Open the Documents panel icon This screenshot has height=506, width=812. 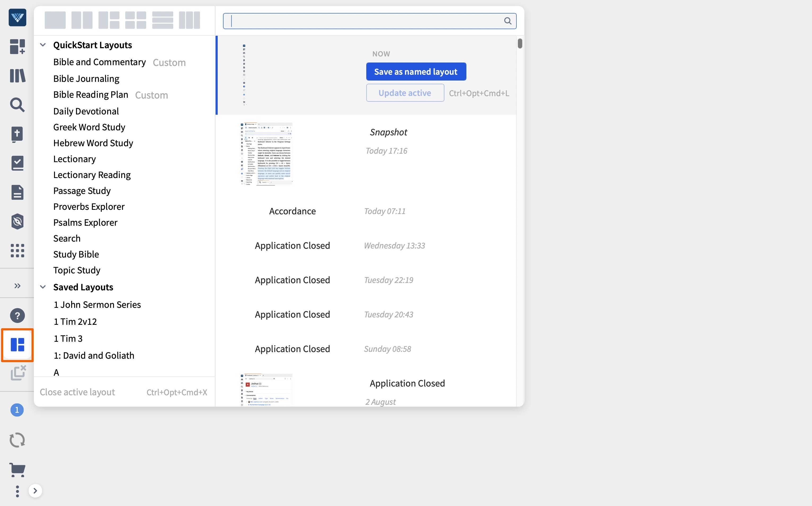(17, 192)
